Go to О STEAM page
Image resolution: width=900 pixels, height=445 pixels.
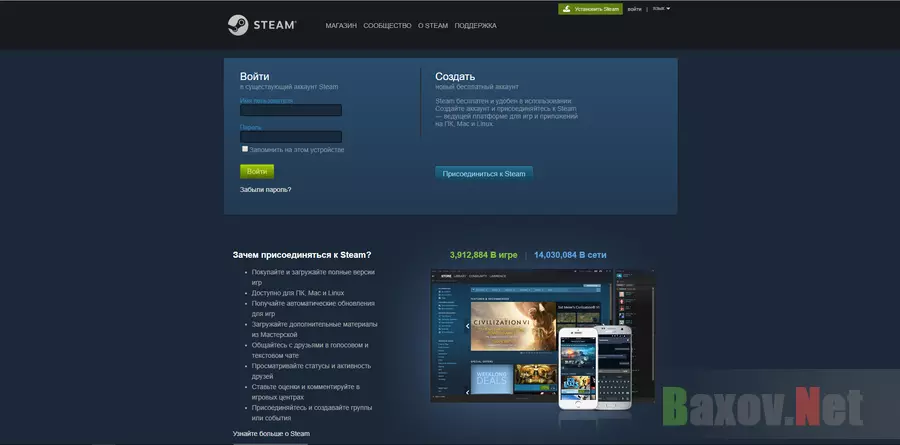coord(433,26)
